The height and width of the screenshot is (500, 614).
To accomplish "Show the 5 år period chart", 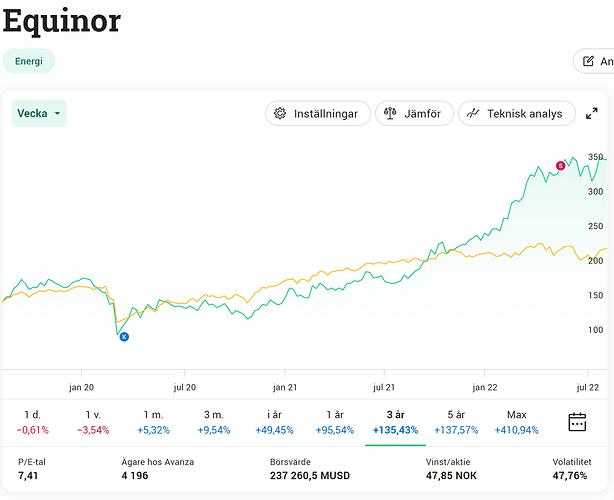I will pyautogui.click(x=456, y=422).
